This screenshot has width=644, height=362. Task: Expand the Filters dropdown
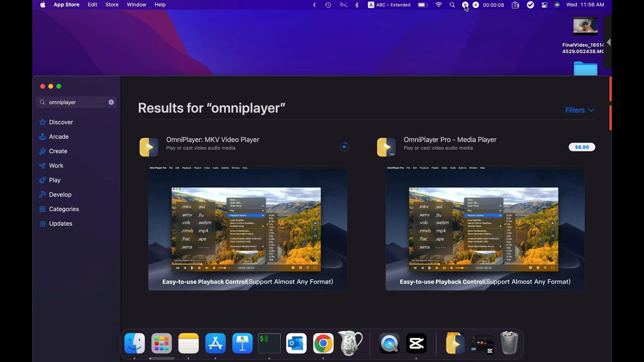click(580, 110)
